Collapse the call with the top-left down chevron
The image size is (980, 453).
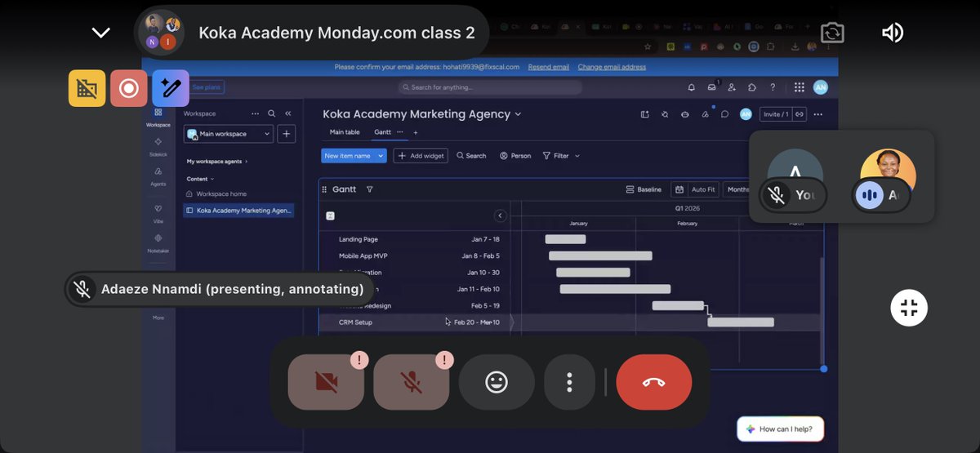click(100, 33)
